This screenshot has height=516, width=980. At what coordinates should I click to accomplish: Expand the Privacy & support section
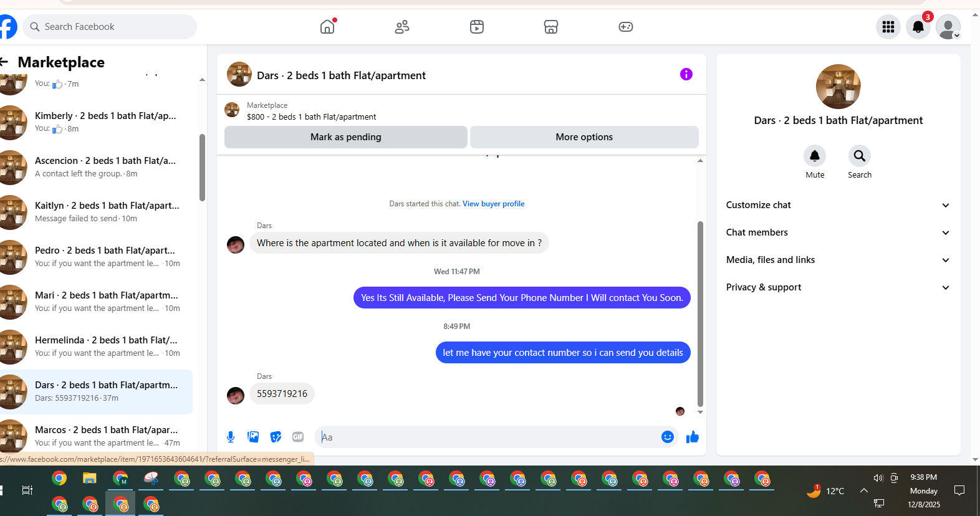(x=838, y=287)
